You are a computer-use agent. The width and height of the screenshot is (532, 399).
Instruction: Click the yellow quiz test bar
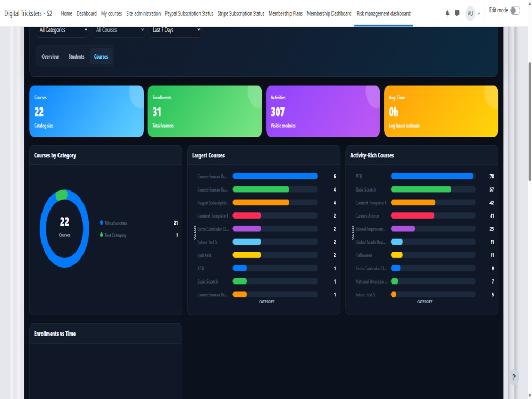[247, 255]
